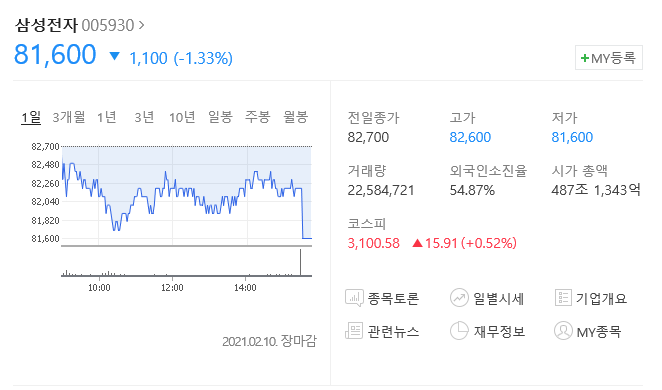
Task: Click the blue down-triangle price change indicator
Action: (x=114, y=56)
